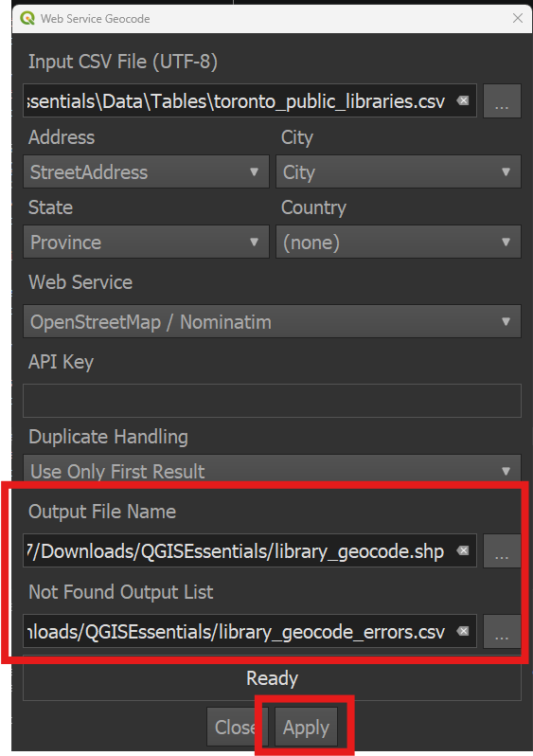Click the Output File Name text field
The image size is (533, 756).
point(250,550)
